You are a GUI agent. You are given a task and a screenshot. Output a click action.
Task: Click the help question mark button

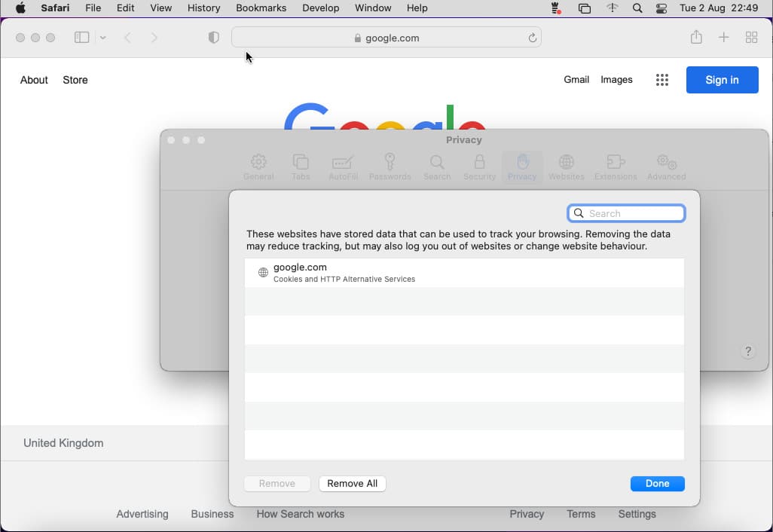click(748, 351)
